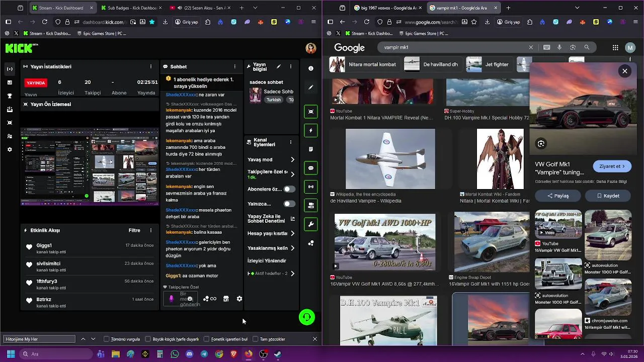The width and height of the screenshot is (644, 362).
Task: Check Büyük-küçük harfe duyarlı box
Action: click(148, 339)
